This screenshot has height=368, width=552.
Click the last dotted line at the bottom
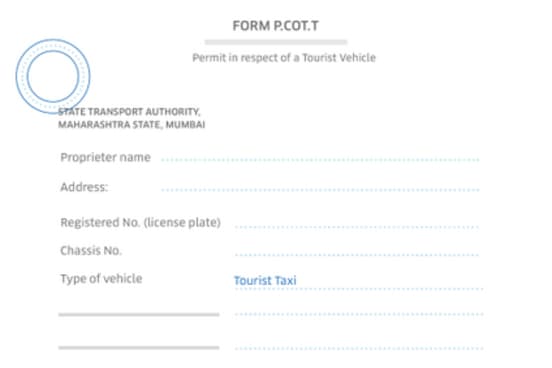coord(359,348)
